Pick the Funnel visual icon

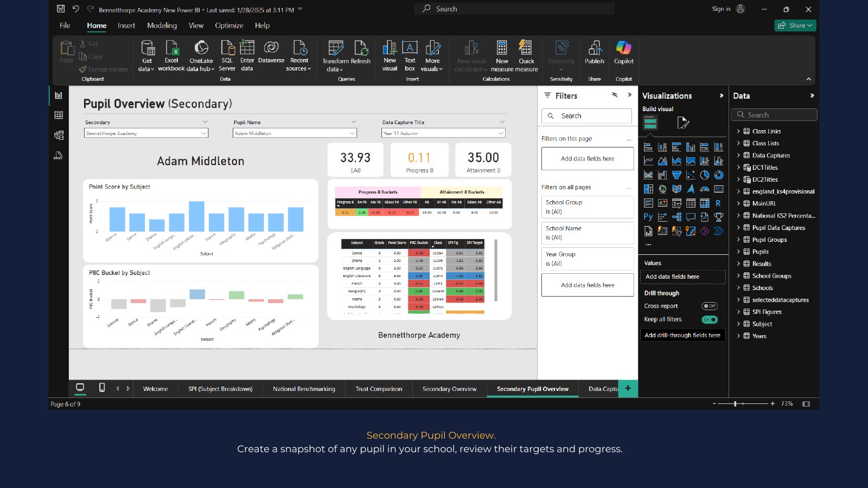(x=676, y=175)
